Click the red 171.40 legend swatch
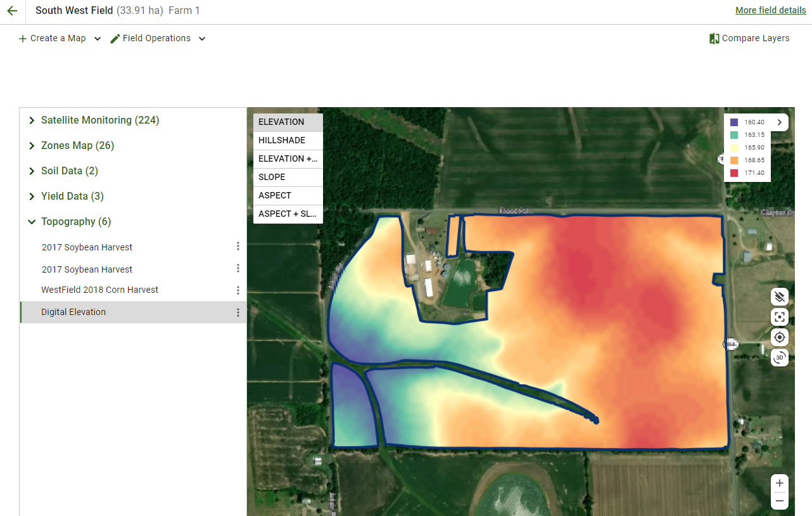812x516 pixels. [x=734, y=173]
